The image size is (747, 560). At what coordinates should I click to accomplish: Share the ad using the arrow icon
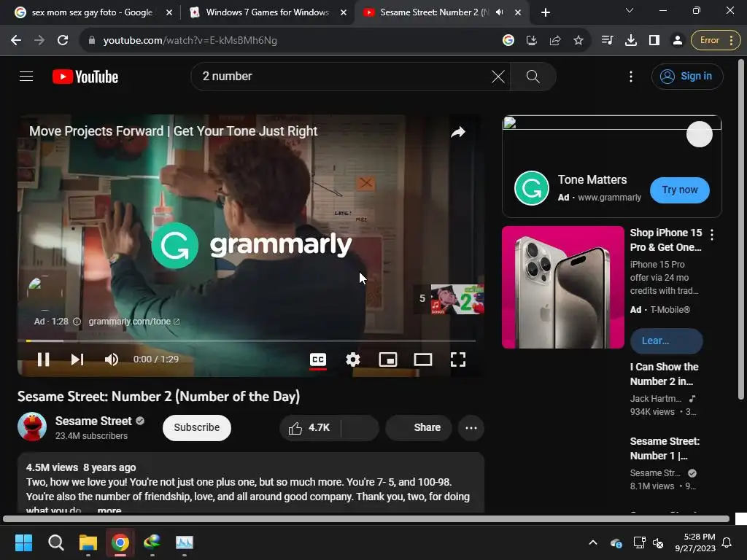[458, 132]
